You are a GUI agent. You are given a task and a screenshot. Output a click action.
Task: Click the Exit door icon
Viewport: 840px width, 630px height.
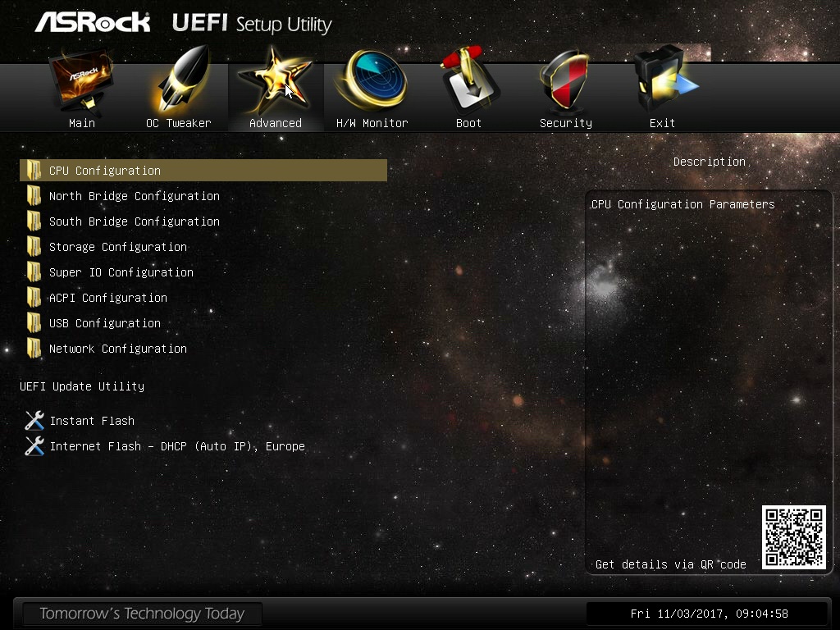coord(664,80)
